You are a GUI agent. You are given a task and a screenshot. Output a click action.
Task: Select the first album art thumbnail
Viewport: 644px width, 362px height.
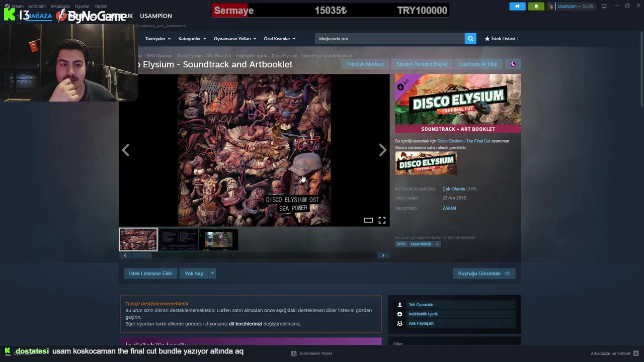pos(138,239)
